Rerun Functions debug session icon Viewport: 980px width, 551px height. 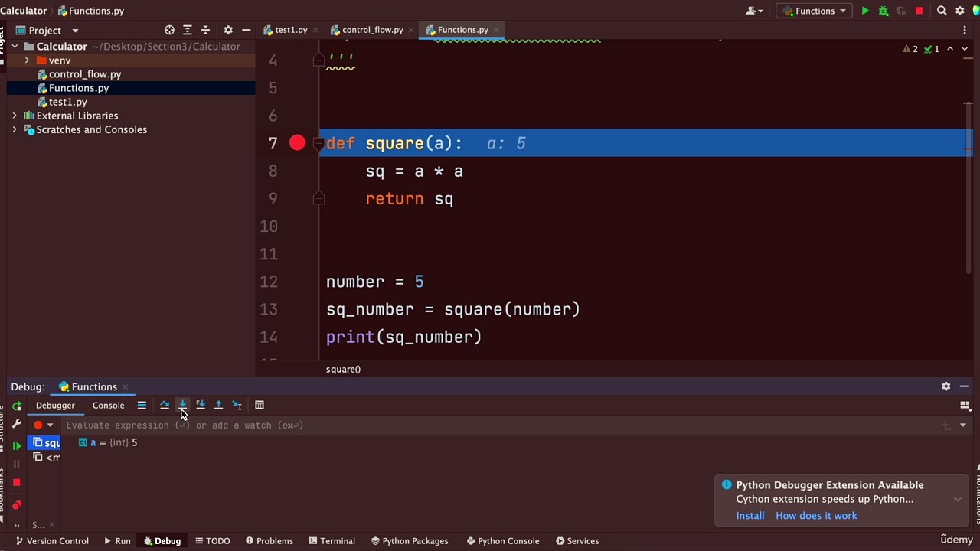pyautogui.click(x=17, y=406)
